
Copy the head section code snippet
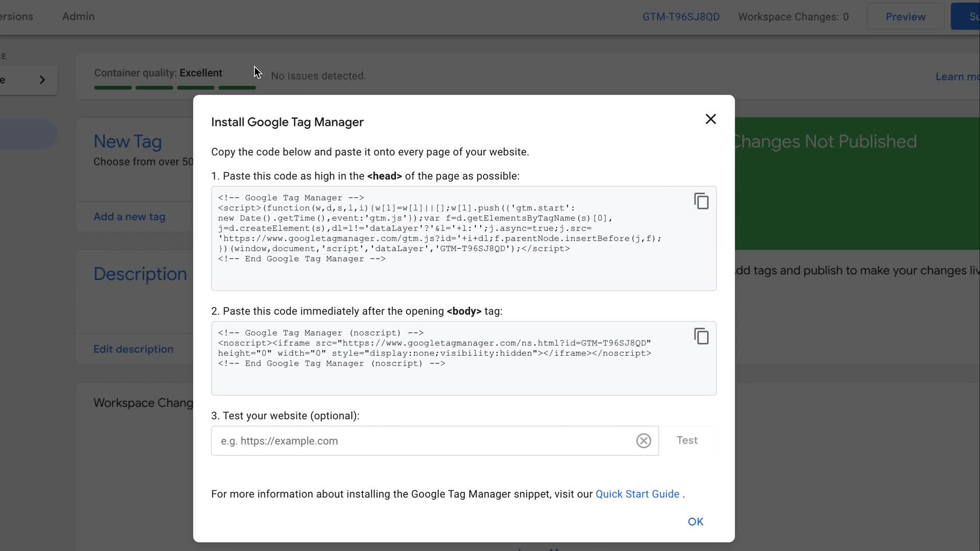click(701, 201)
